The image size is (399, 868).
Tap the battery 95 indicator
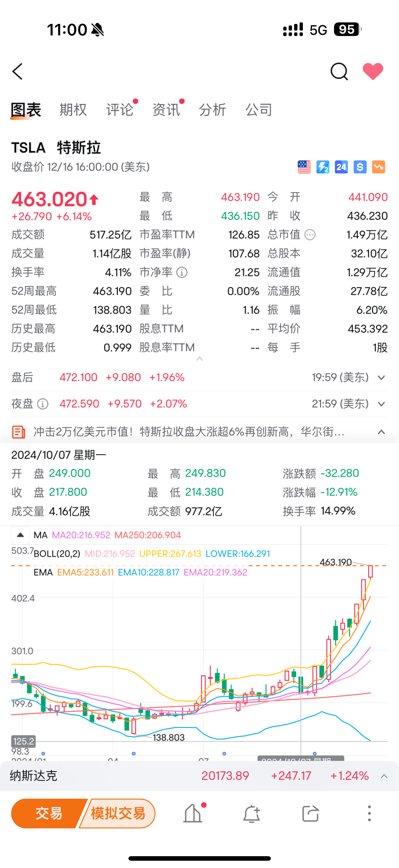(348, 29)
